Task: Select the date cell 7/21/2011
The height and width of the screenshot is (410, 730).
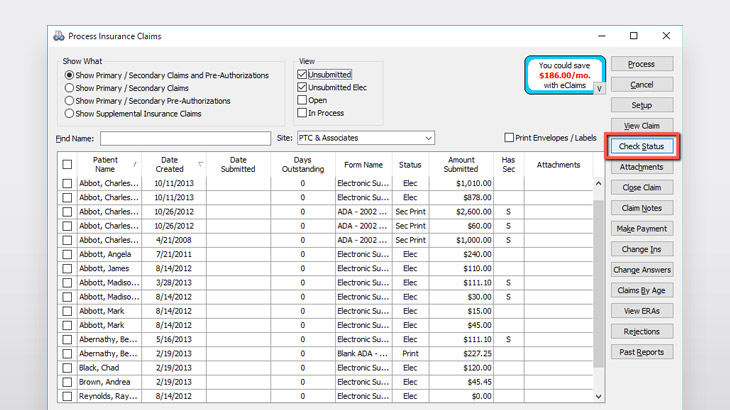Action: coord(174,254)
